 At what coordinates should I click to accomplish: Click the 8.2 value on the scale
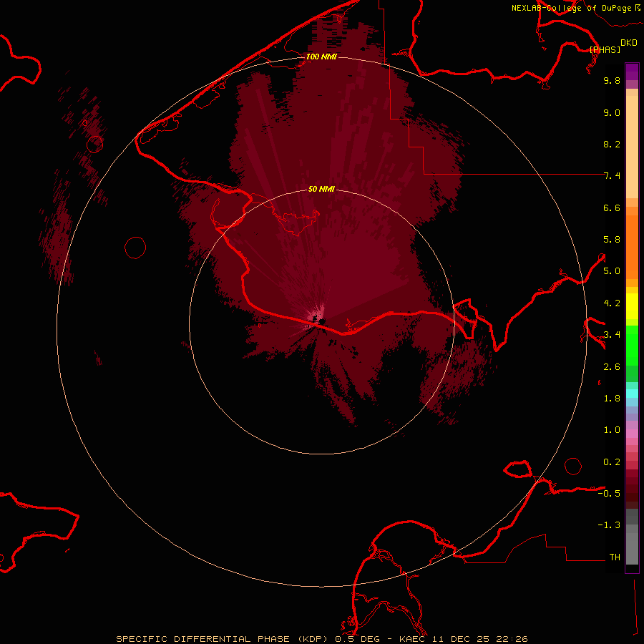click(612, 144)
